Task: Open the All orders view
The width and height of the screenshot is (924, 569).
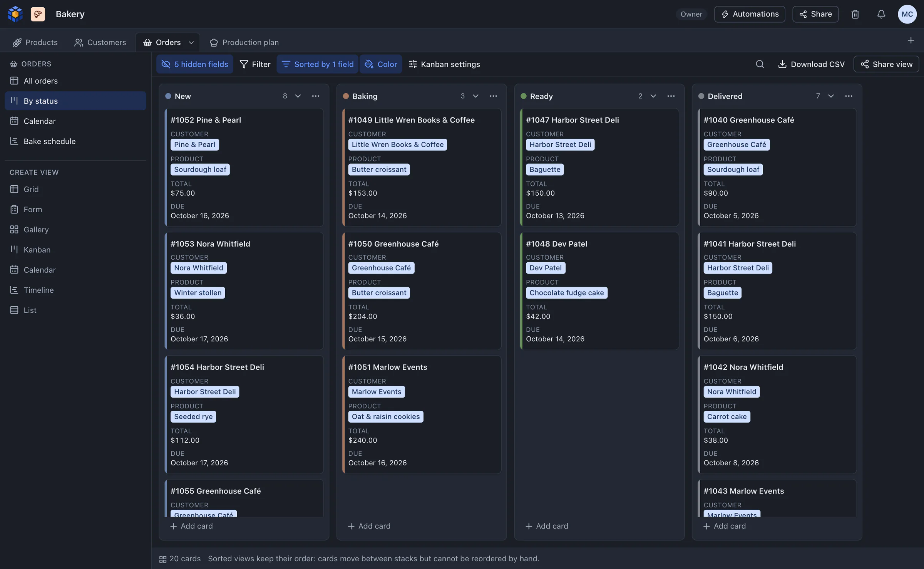Action: 75,81
